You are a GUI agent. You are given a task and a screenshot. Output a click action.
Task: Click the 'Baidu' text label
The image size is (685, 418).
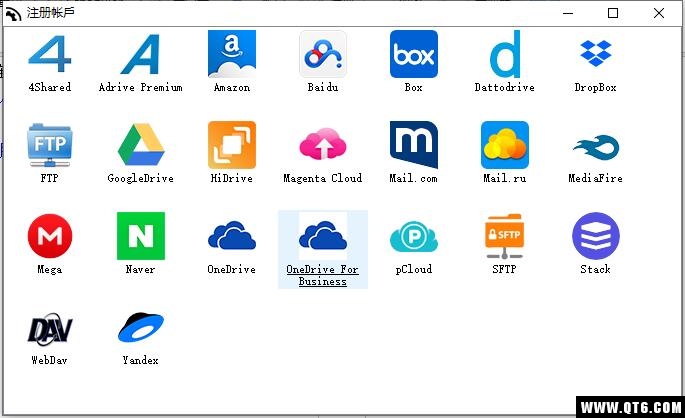coord(323,87)
